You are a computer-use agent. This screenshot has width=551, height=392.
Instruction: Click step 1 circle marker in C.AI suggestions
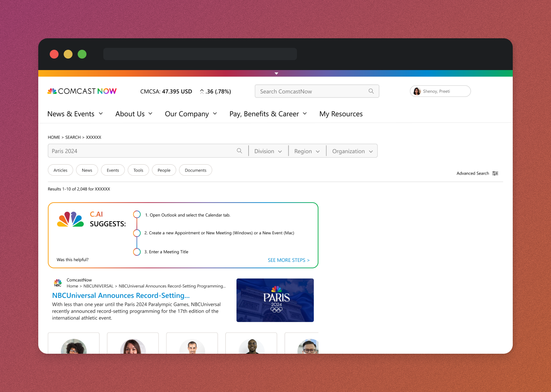click(137, 214)
